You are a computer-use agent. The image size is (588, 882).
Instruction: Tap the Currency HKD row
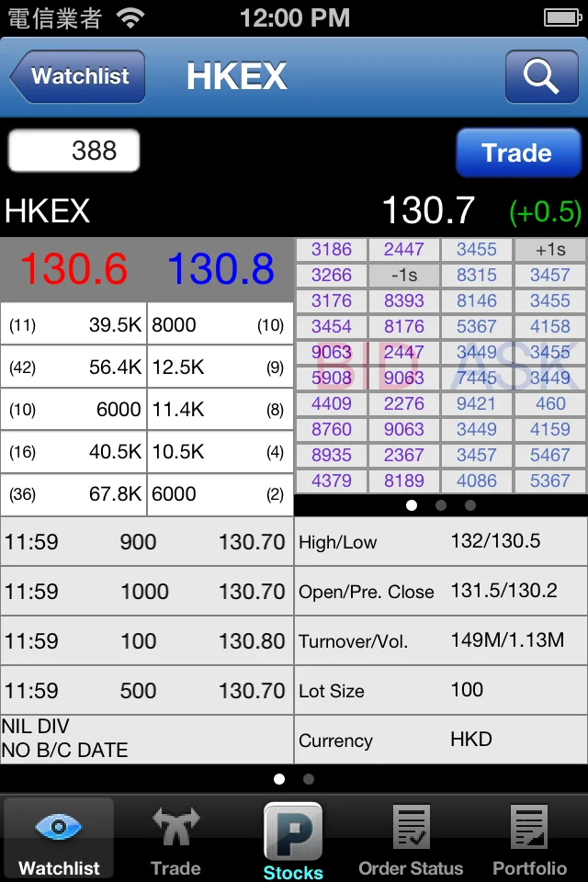(x=441, y=740)
